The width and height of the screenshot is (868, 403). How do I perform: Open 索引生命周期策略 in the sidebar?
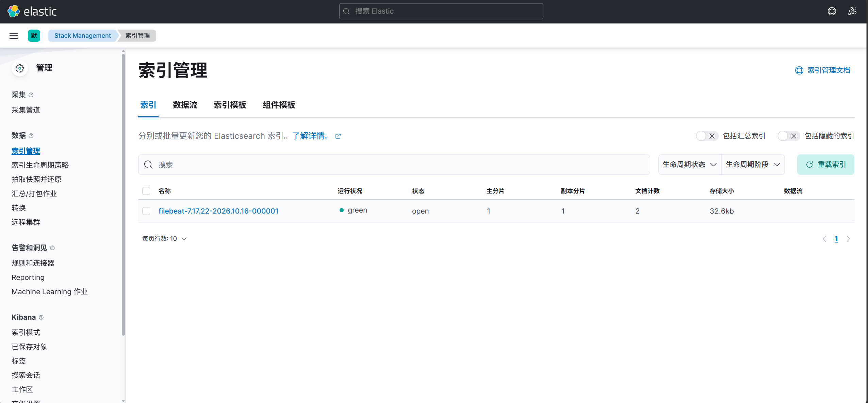[40, 165]
